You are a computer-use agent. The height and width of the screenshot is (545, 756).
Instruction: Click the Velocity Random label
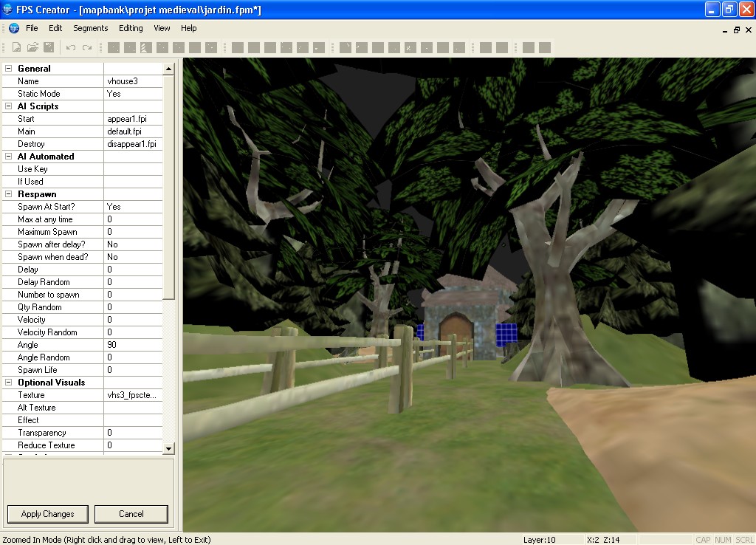[x=47, y=332]
